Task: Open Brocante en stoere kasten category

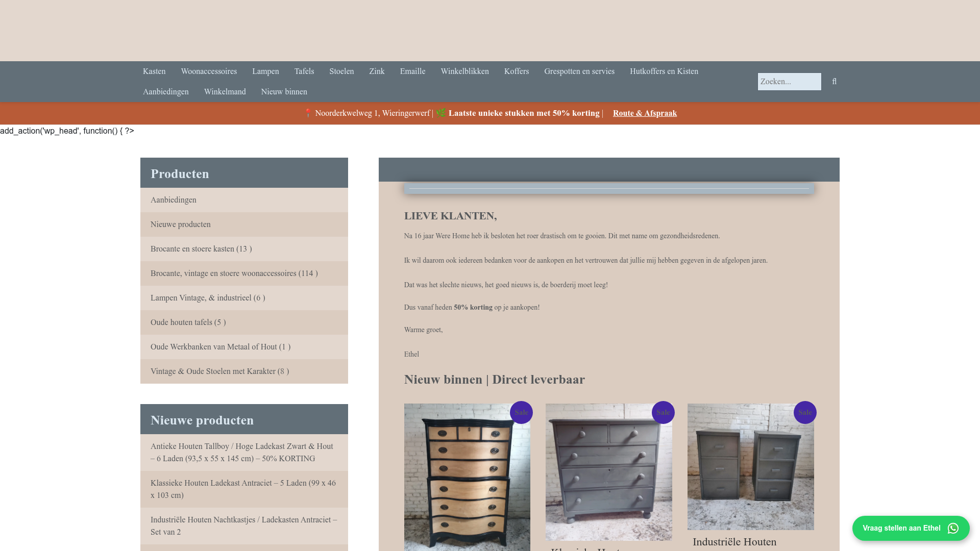Action: [x=244, y=249]
